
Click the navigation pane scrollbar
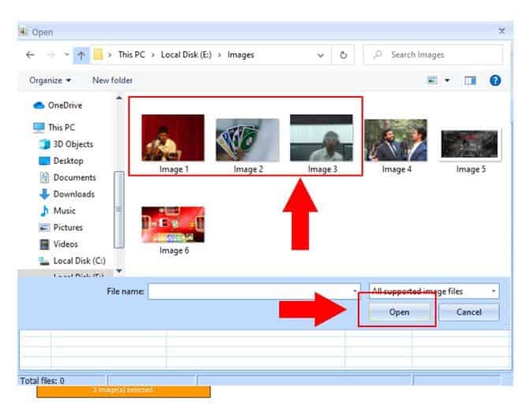point(119,210)
